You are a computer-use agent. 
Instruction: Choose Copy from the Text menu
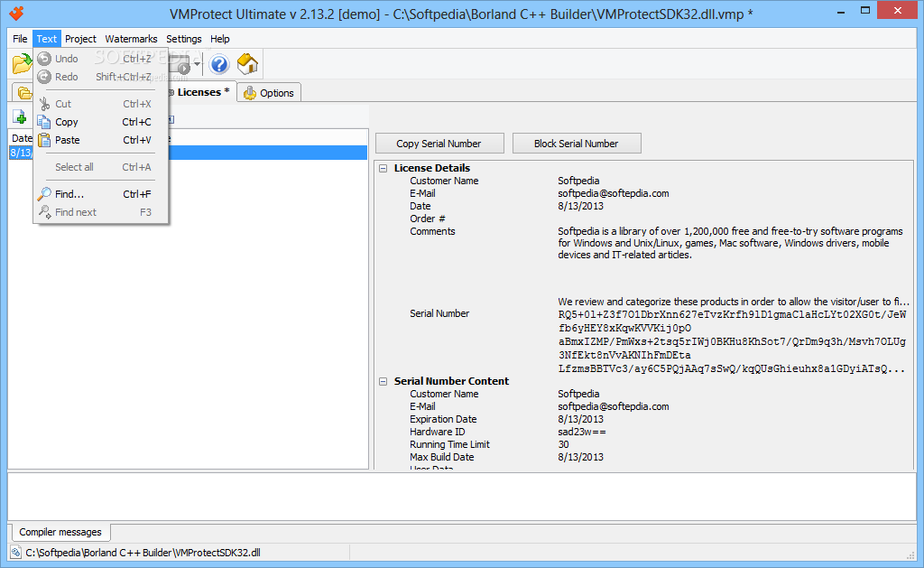click(101, 122)
